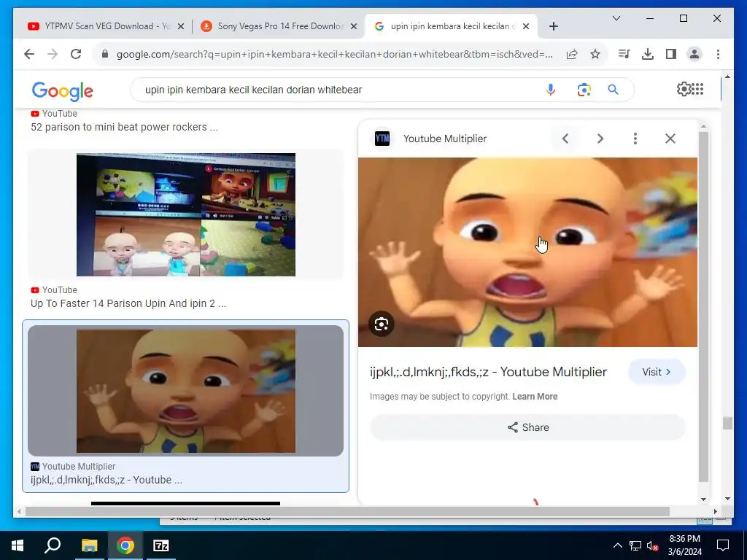This screenshot has height=560, width=747.
Task: Show hidden system tray icons
Action: (x=617, y=545)
